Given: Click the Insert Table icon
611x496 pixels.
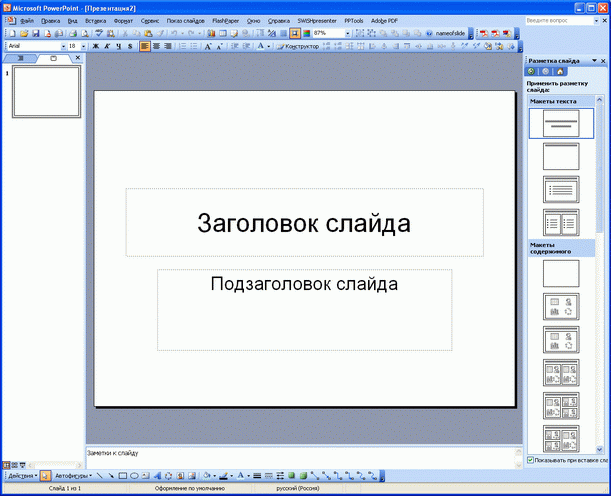Looking at the screenshot, I should pyautogui.click(x=223, y=34).
